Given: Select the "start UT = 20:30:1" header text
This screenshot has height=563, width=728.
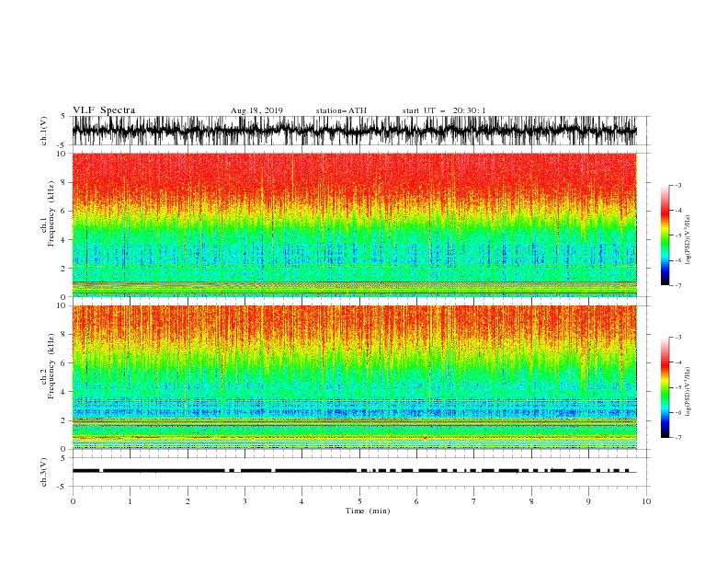Looking at the screenshot, I should [x=444, y=110].
